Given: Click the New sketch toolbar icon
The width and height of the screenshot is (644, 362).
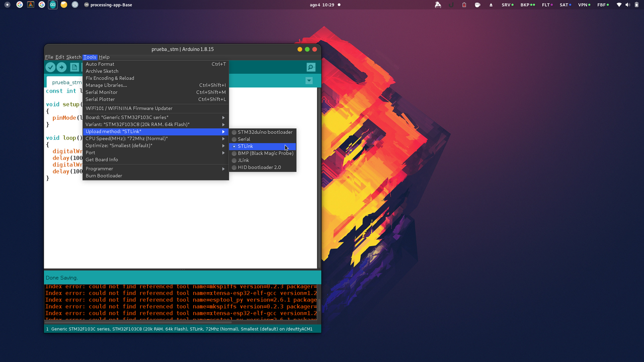Looking at the screenshot, I should tap(74, 67).
